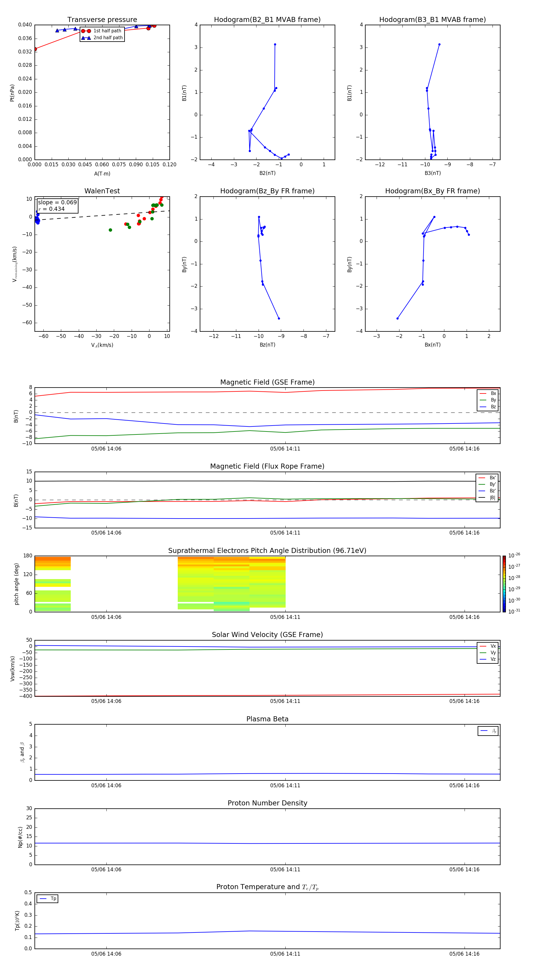Screen dimensions: 535x980
Task: Click the 'Bz(nT)' x-axis label
Action: point(267,345)
